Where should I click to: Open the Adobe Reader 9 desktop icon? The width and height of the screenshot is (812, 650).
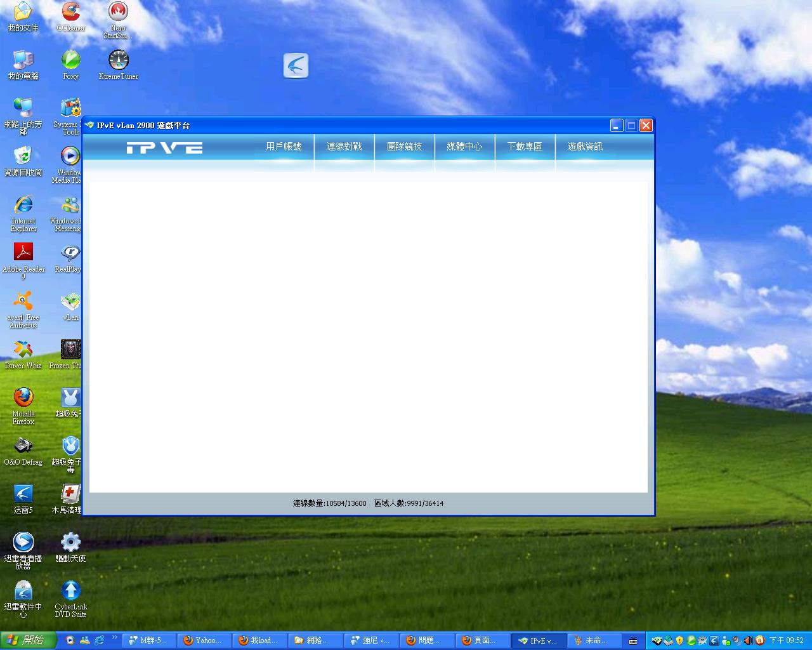coord(23,262)
